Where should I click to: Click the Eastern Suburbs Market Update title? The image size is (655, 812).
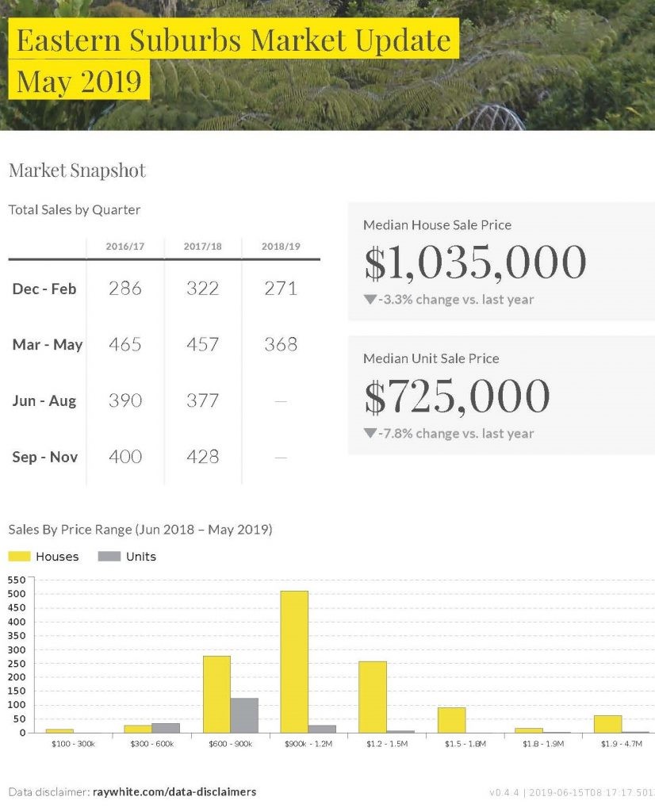pyautogui.click(x=234, y=40)
